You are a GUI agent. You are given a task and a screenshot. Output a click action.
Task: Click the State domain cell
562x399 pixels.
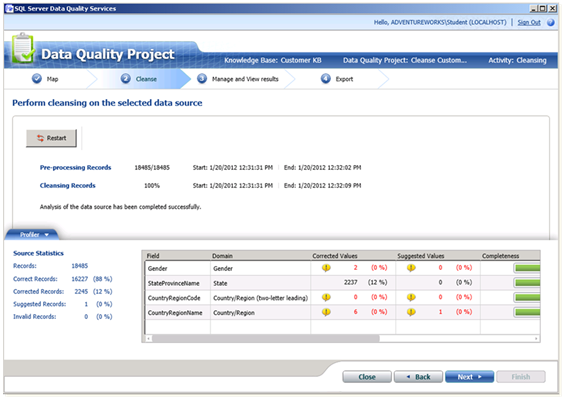click(x=261, y=283)
